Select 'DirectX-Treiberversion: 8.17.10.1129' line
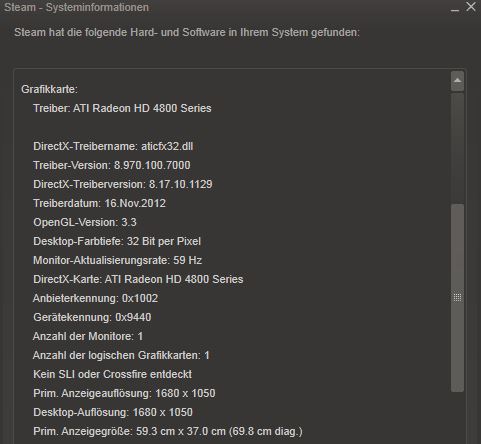481x444 pixels. (123, 184)
